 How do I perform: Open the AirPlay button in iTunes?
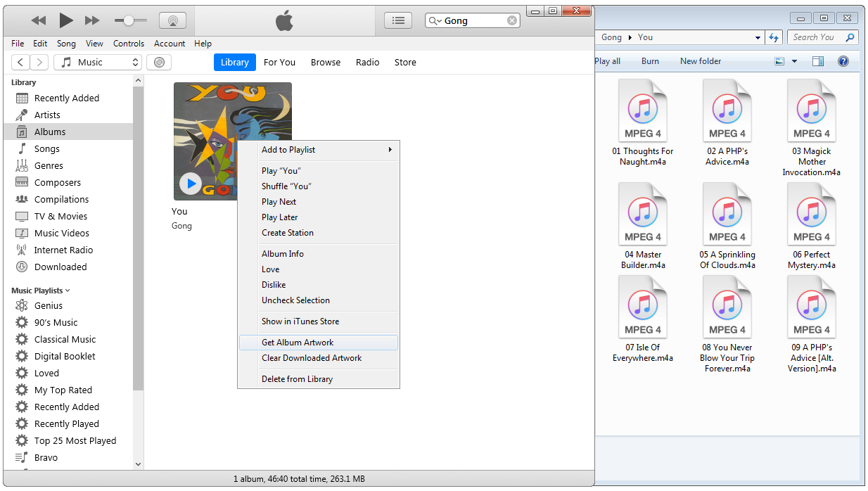[172, 20]
